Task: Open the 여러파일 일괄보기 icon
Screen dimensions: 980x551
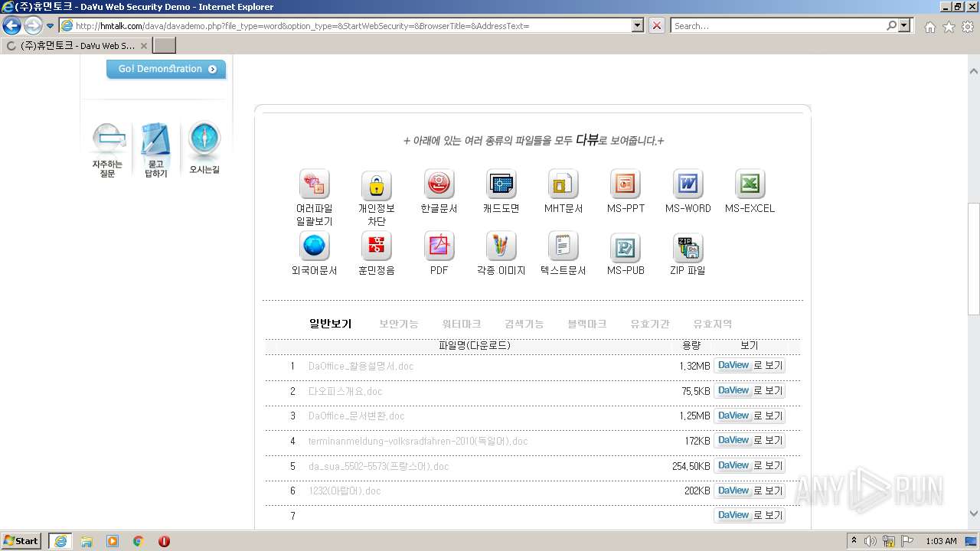Action: [315, 184]
